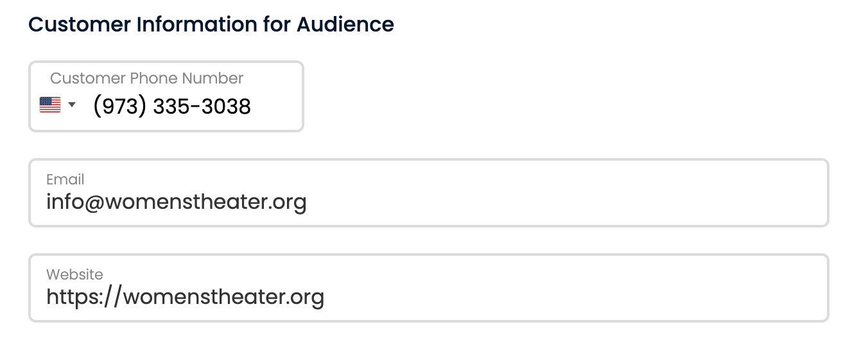Click the 3038 digits in phone number

pyautogui.click(x=226, y=106)
